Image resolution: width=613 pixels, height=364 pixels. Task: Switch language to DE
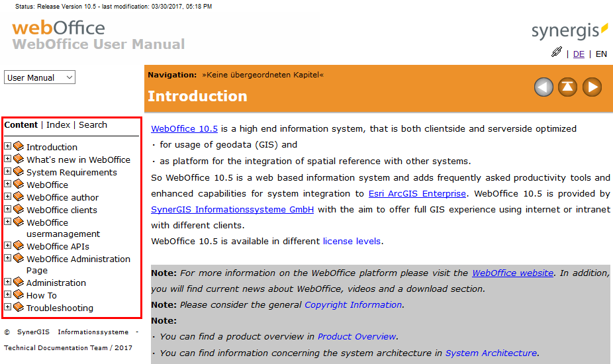point(579,54)
